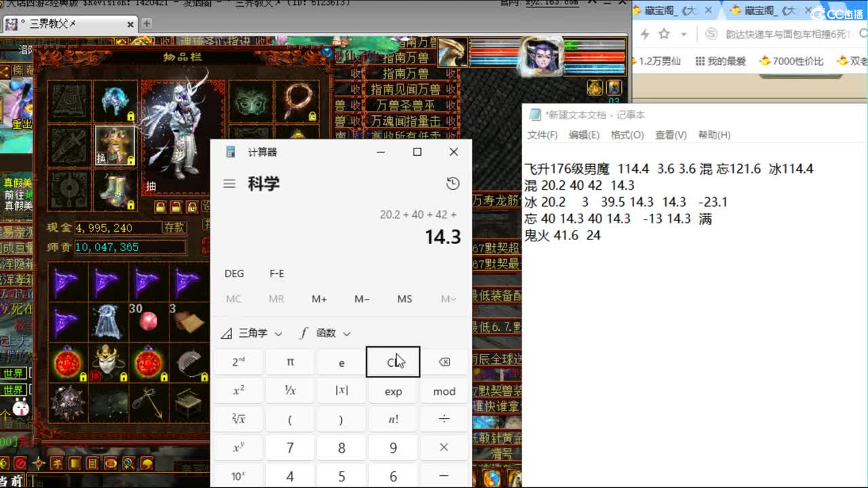Select the veil item in inventory

click(x=108, y=321)
